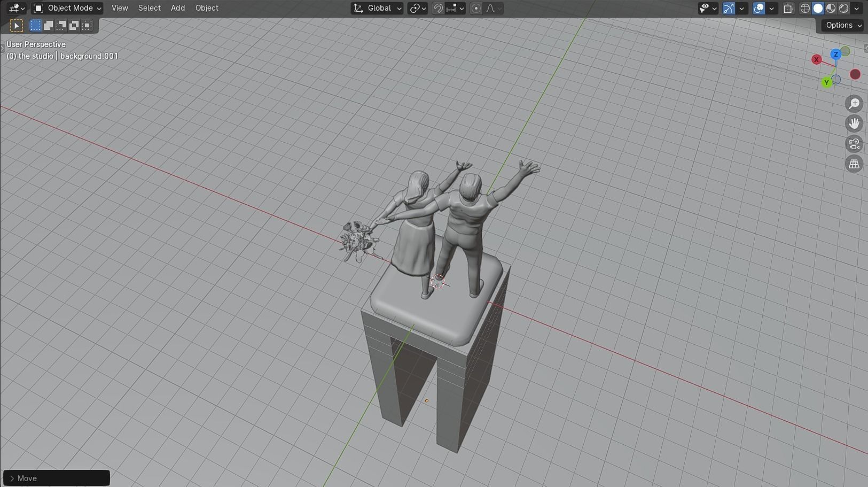Toggle the camera view
The image size is (868, 487).
pyautogui.click(x=854, y=144)
